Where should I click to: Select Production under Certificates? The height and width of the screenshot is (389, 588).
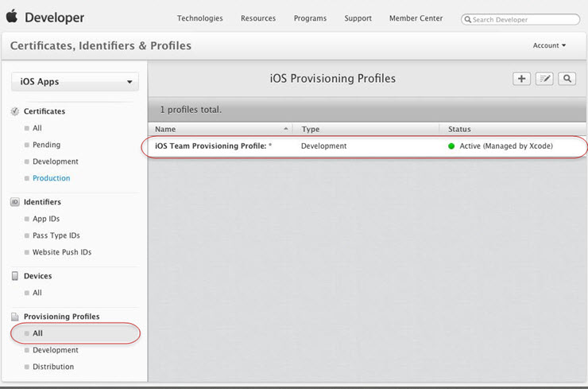click(x=51, y=178)
